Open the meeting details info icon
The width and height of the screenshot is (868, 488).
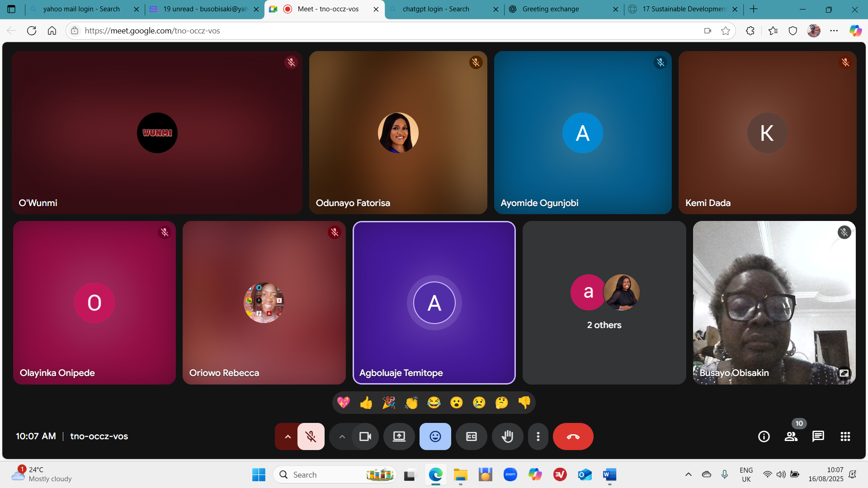pos(764,436)
